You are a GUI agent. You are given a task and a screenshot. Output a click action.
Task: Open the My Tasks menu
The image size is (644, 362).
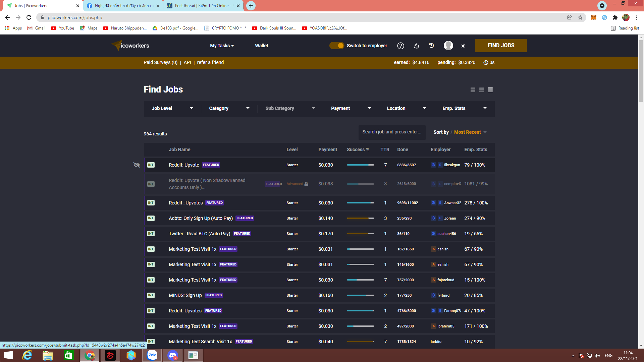[222, 46]
